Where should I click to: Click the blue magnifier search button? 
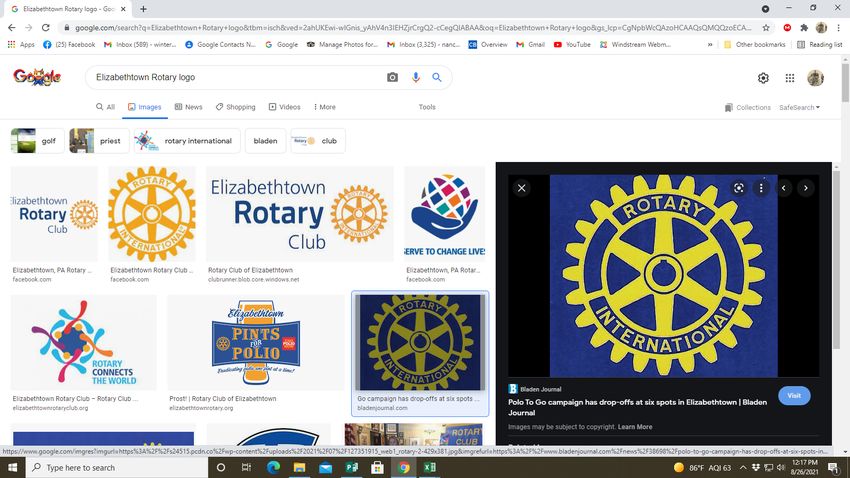point(436,77)
